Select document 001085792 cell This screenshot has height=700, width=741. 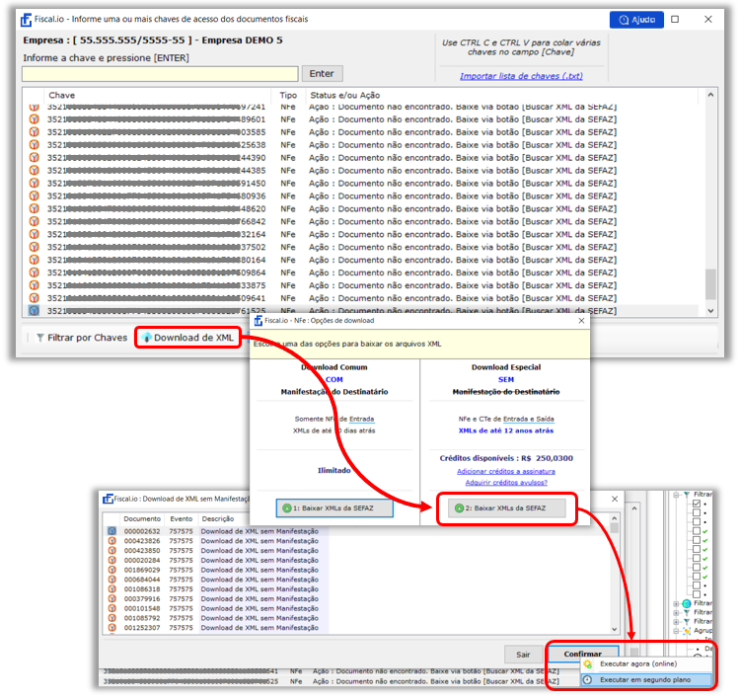142,618
